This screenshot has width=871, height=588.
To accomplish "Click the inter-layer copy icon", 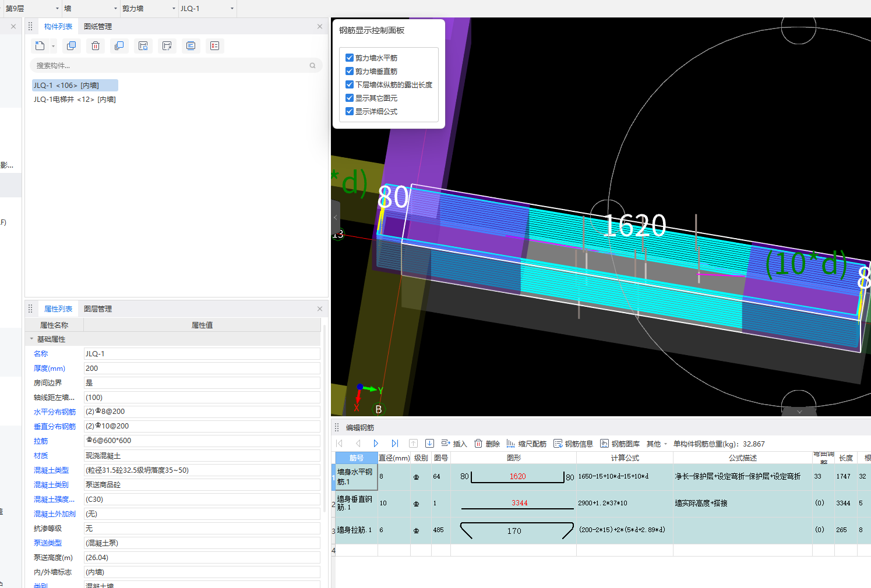I will tap(119, 46).
